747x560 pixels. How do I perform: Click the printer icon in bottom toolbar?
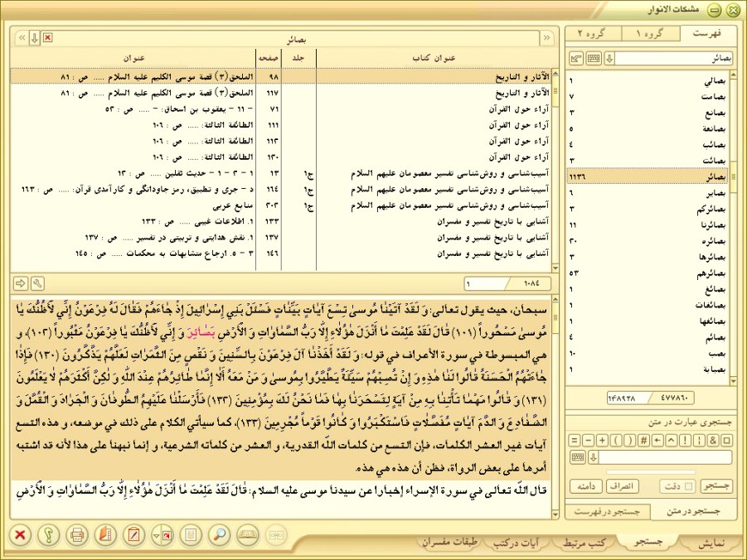[x=77, y=535]
